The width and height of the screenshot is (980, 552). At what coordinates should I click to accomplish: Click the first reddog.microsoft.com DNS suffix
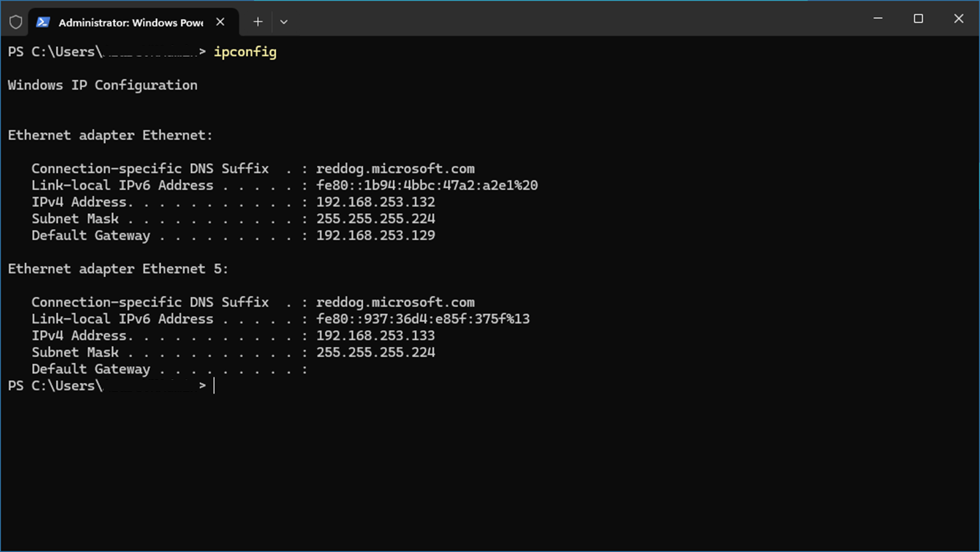pyautogui.click(x=395, y=169)
